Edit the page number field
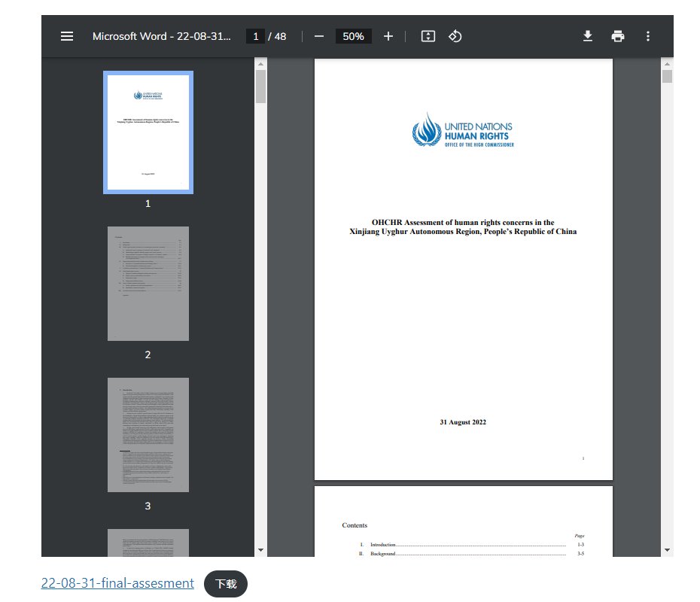 coord(255,36)
